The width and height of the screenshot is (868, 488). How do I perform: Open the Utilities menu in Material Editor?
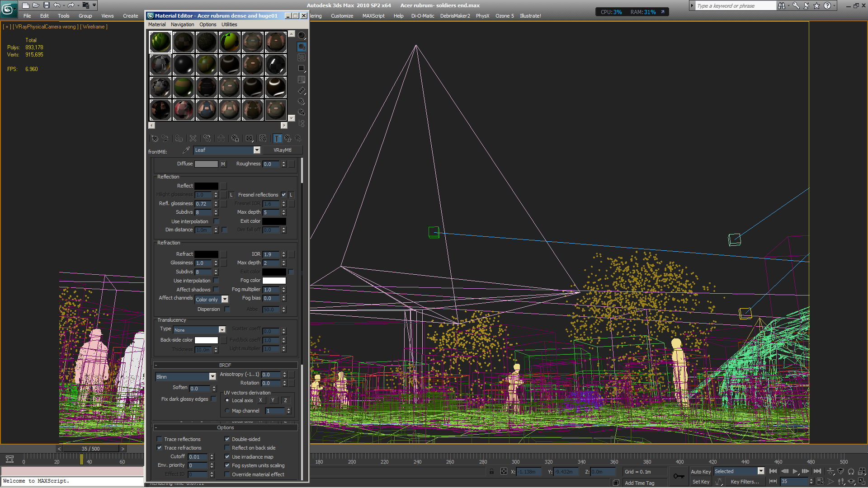pyautogui.click(x=229, y=24)
